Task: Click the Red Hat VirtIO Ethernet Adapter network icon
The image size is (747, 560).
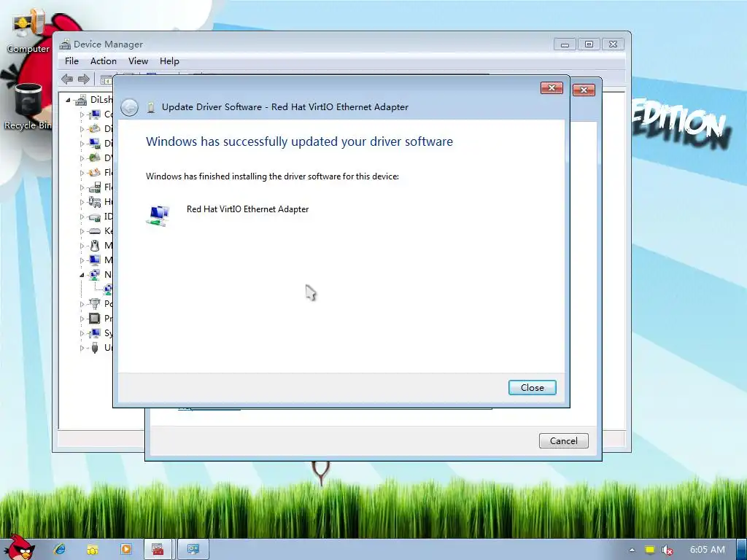Action: [158, 216]
